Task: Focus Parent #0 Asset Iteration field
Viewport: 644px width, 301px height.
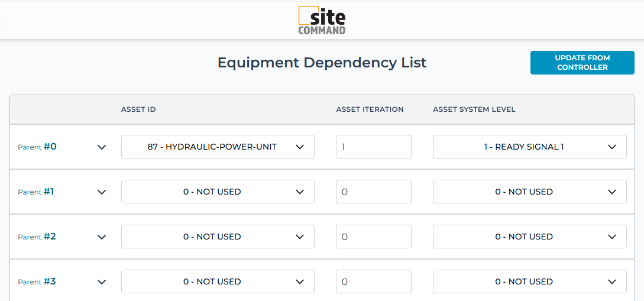Action: coord(373,147)
